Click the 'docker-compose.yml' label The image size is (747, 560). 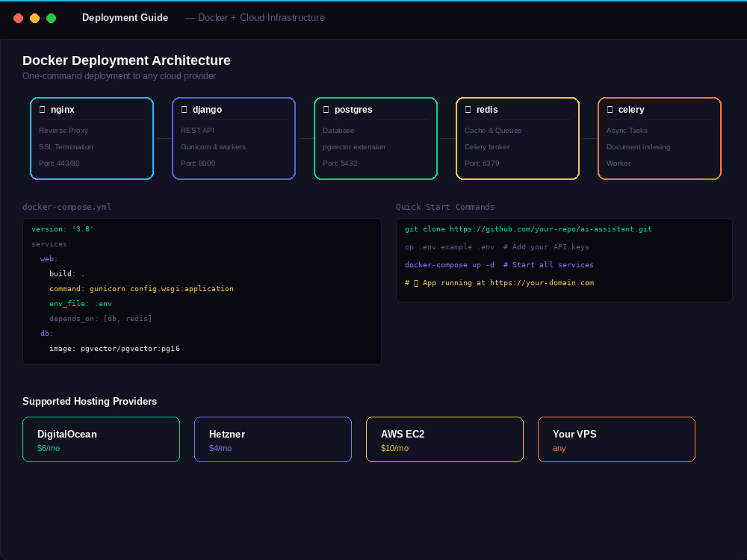66,207
